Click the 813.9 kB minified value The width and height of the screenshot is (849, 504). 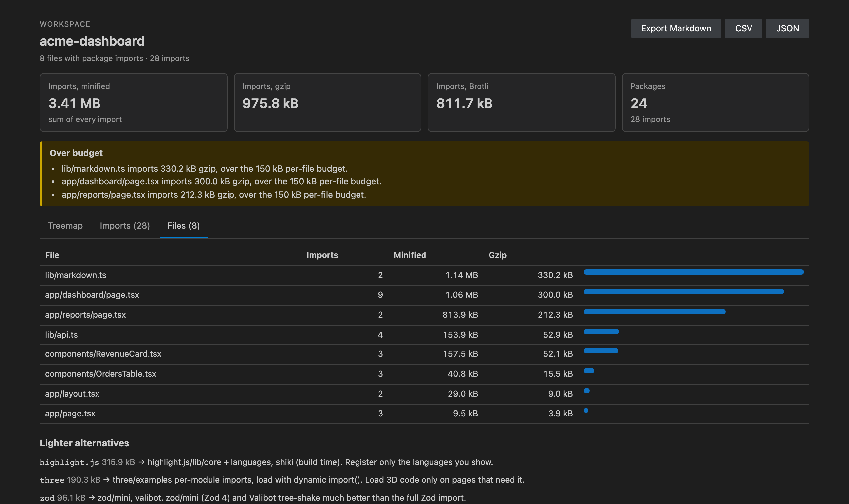460,315
